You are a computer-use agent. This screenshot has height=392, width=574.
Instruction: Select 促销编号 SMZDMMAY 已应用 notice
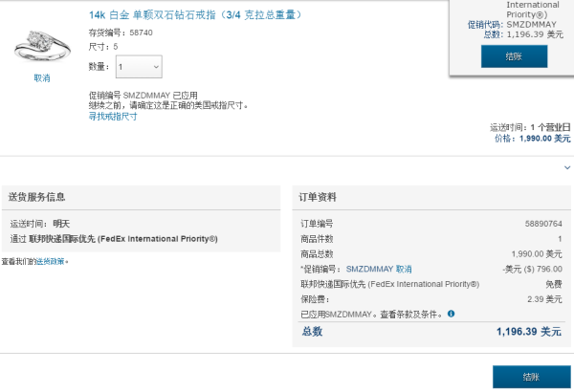click(x=143, y=96)
